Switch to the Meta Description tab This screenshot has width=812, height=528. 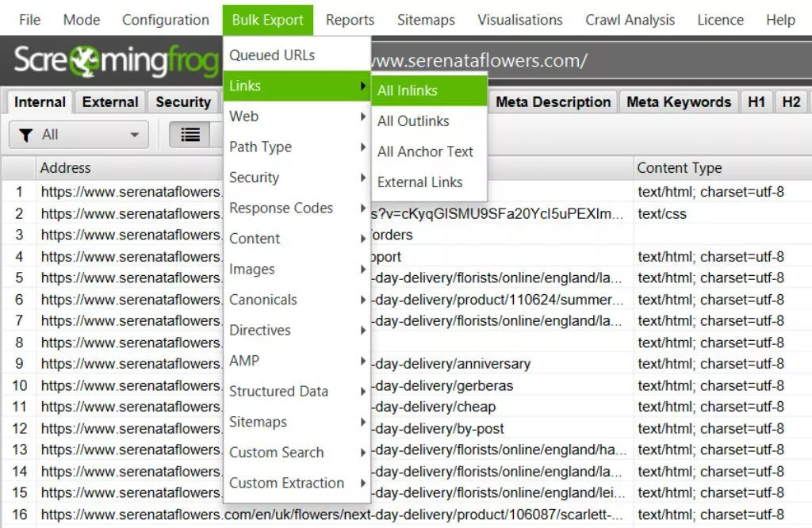(553, 101)
